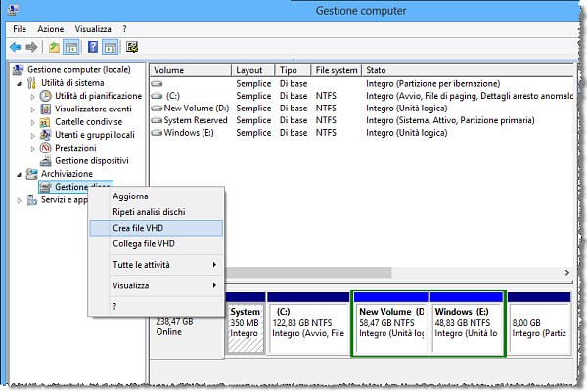This screenshot has width=587, height=392.
Task: Open the ? help menu in menu bar
Action: [x=124, y=29]
